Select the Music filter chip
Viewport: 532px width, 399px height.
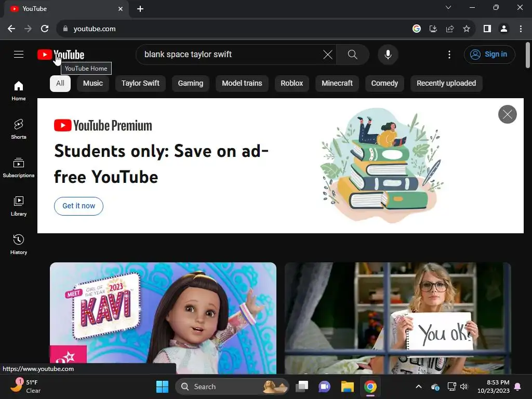pos(92,84)
